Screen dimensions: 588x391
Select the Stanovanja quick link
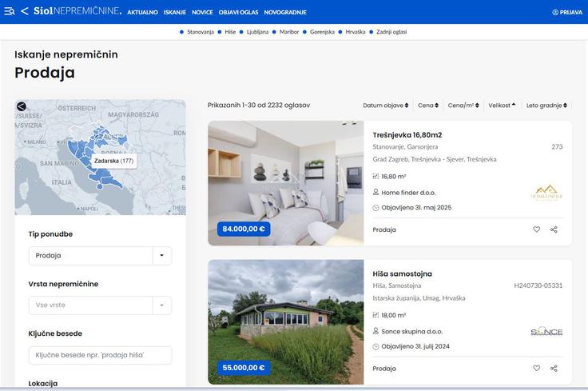[x=201, y=32]
